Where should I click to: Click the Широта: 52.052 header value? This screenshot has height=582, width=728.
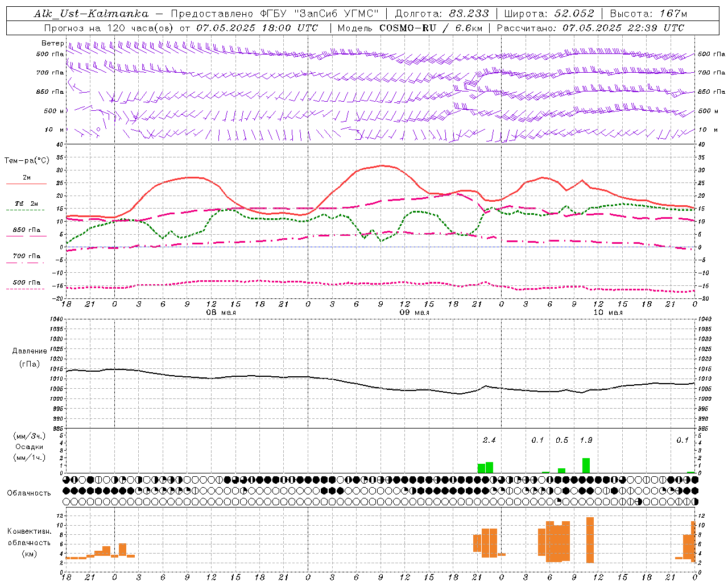(x=549, y=14)
